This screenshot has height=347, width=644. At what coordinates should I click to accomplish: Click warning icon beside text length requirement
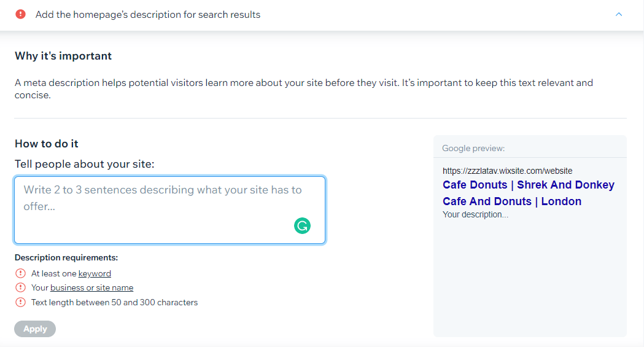pos(20,302)
